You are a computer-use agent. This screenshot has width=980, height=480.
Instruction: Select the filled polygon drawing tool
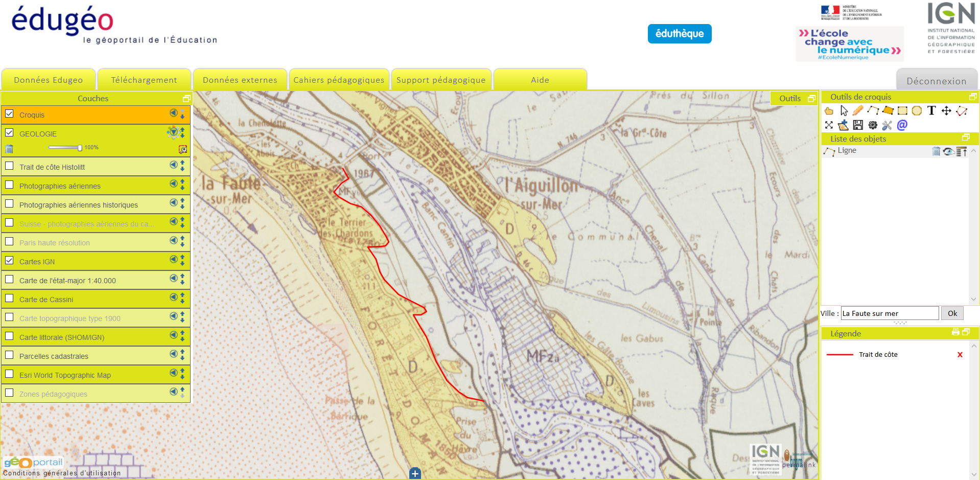[x=888, y=110]
